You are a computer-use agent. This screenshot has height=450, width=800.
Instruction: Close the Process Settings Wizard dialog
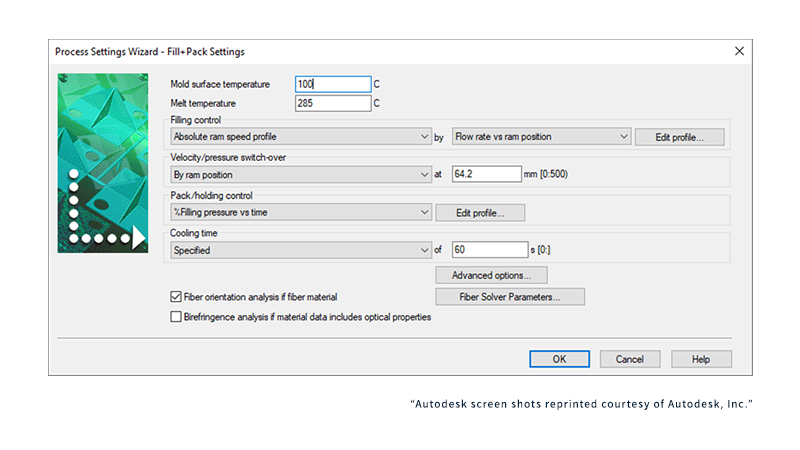(x=739, y=51)
